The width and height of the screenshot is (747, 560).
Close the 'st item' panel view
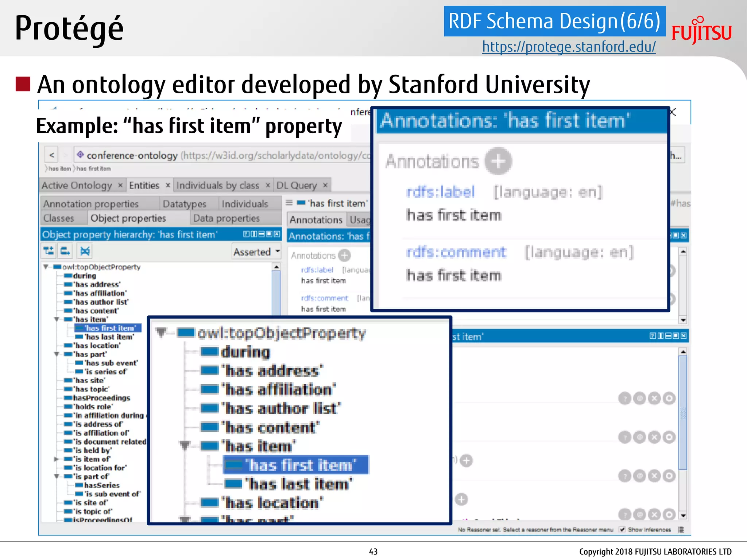683,336
